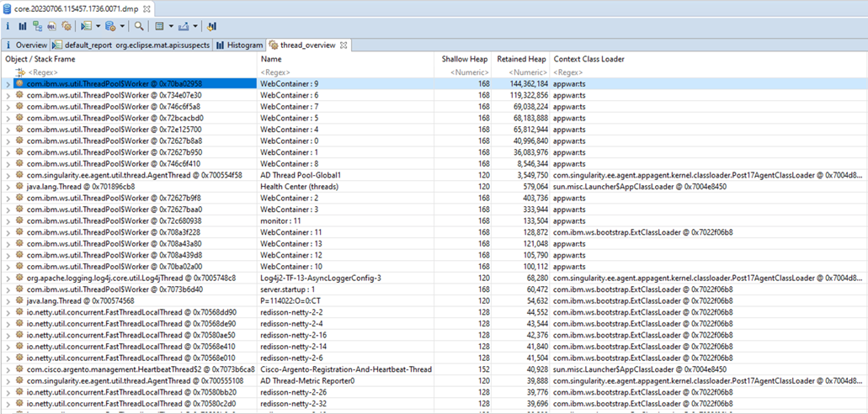This screenshot has width=868, height=414.
Task: Sort by the Retained Heap column header
Action: [521, 60]
